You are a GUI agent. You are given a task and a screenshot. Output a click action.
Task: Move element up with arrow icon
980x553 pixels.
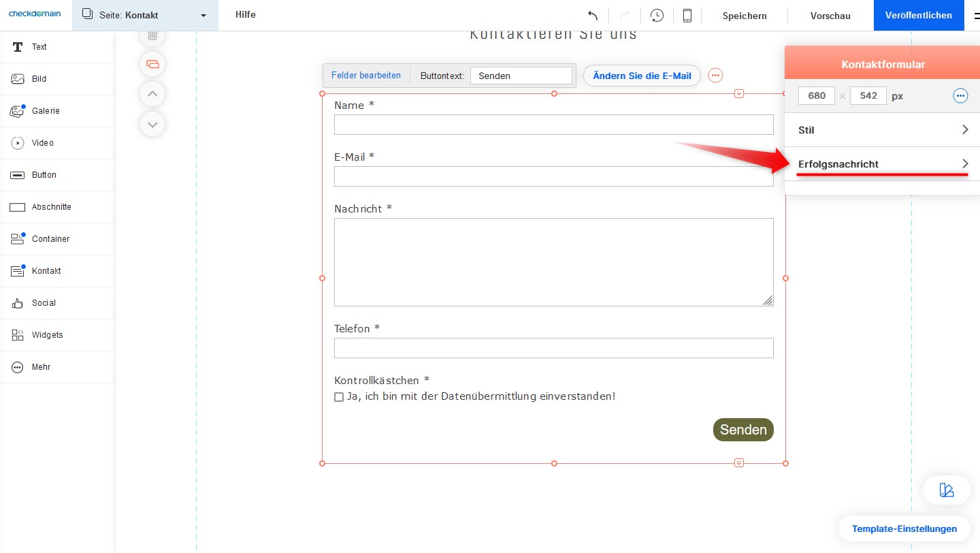(x=152, y=94)
